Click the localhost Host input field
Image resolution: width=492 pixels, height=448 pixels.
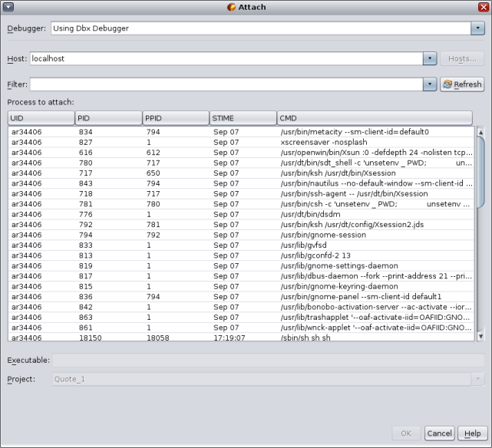[226, 58]
